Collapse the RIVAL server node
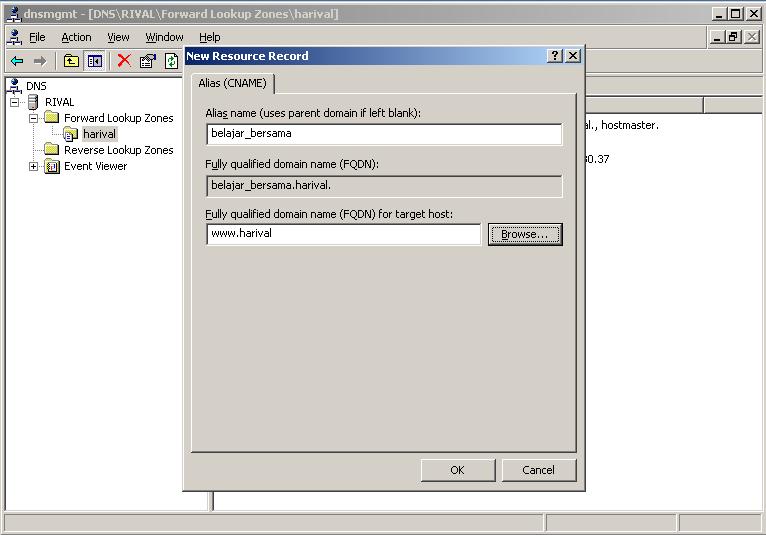 [x=14, y=102]
